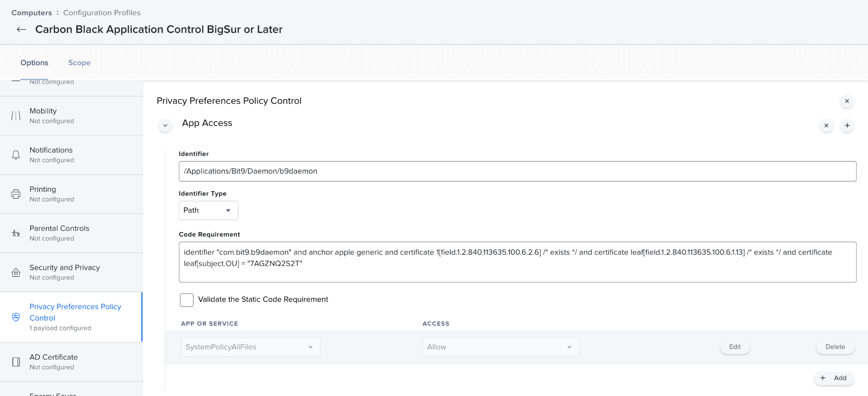Click the Configuration Profiles breadcrumb

(x=102, y=13)
